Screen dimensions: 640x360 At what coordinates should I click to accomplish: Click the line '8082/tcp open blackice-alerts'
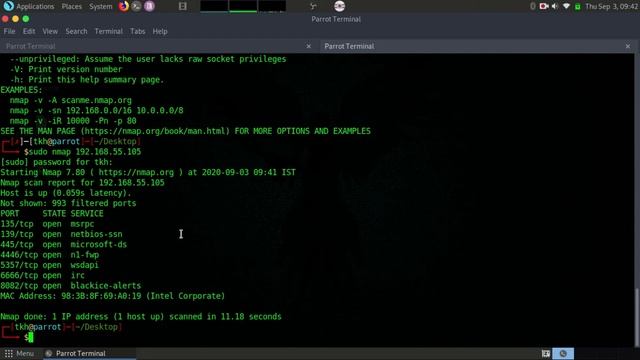click(71, 286)
